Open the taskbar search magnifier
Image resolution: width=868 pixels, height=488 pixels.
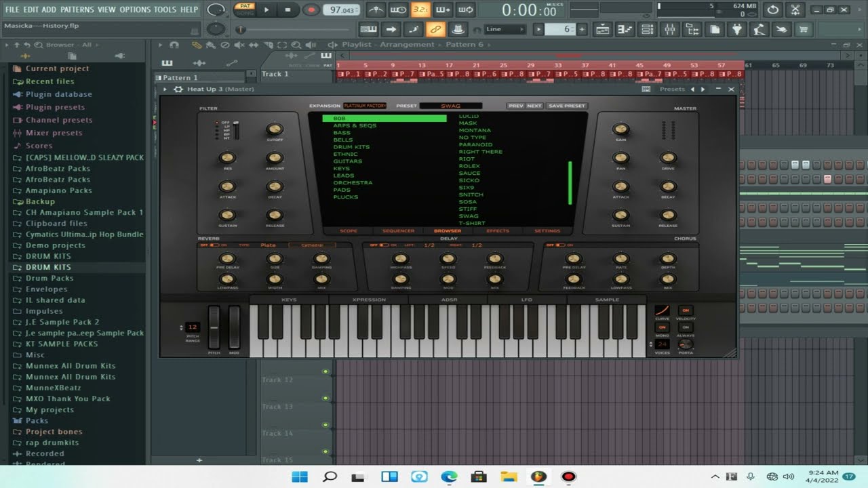coord(330,476)
